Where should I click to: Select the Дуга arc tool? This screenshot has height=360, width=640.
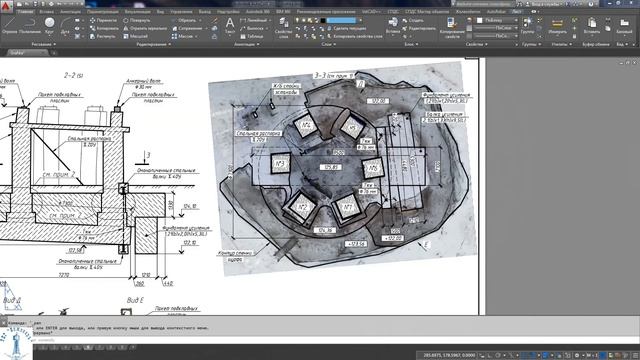click(x=65, y=25)
